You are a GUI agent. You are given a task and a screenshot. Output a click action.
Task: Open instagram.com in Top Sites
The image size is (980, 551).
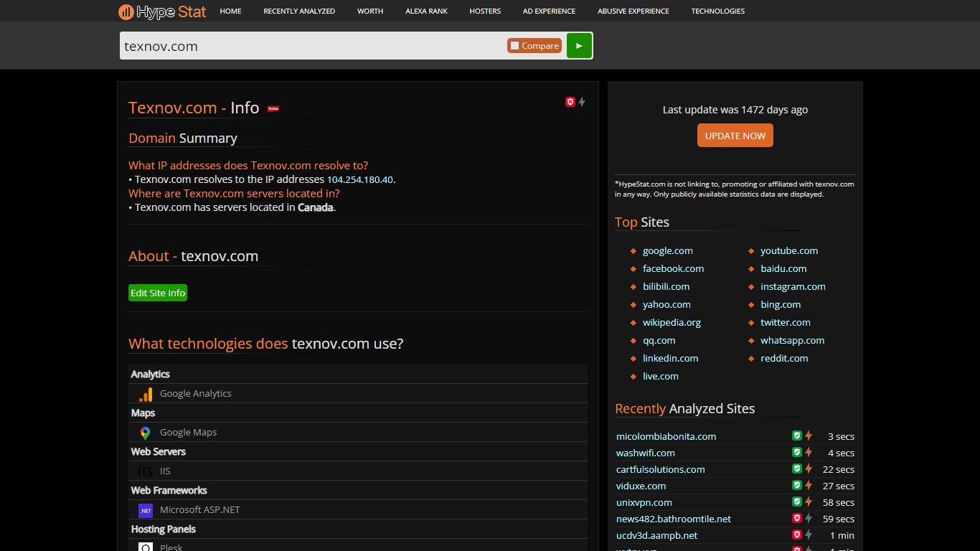pyautogui.click(x=793, y=286)
